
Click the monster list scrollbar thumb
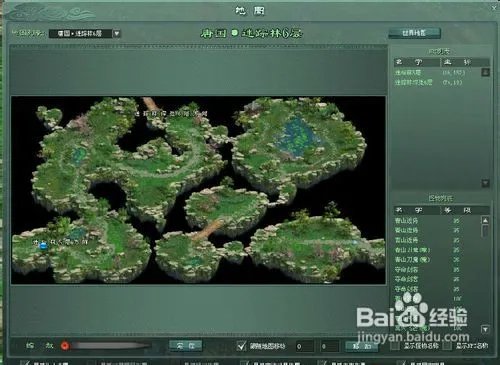(485, 231)
